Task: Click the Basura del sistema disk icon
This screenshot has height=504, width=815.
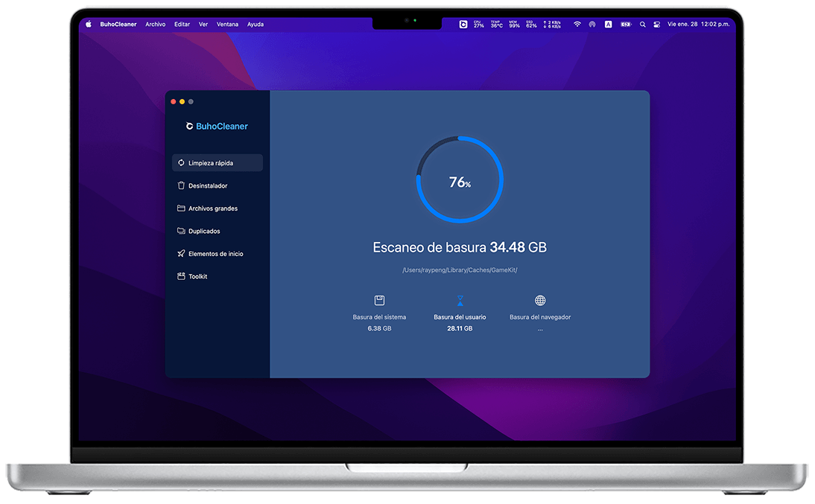Action: (379, 300)
